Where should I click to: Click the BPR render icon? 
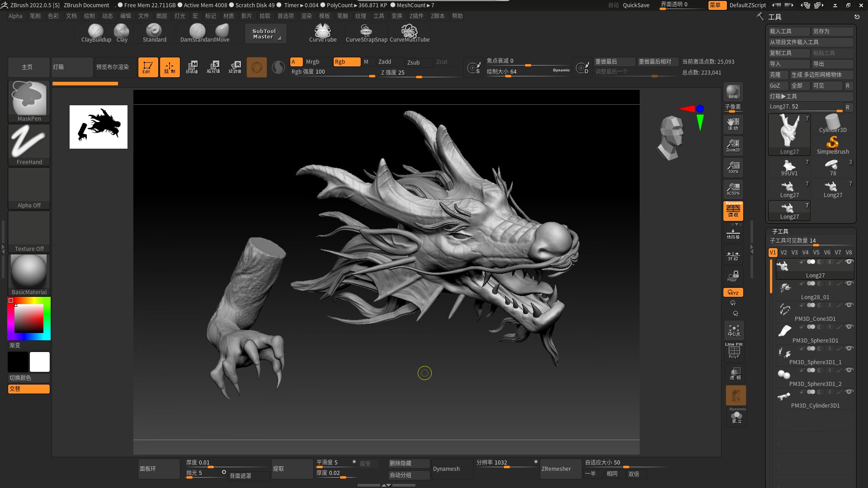click(733, 92)
